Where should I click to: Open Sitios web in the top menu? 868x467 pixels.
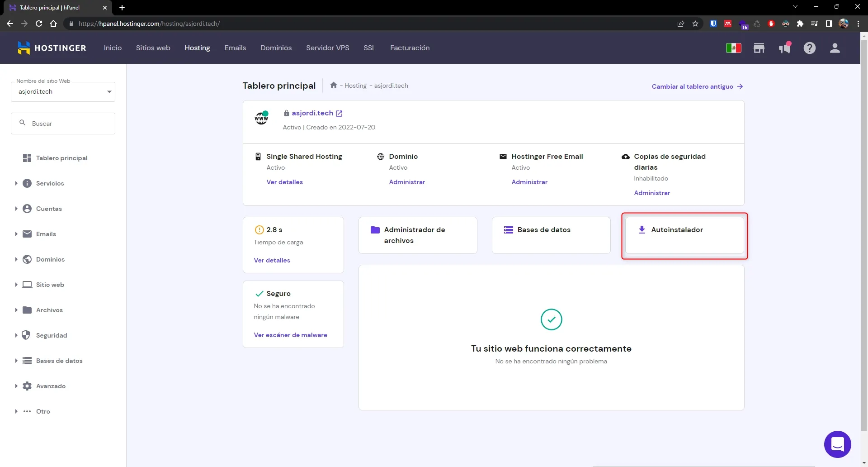[x=153, y=48]
